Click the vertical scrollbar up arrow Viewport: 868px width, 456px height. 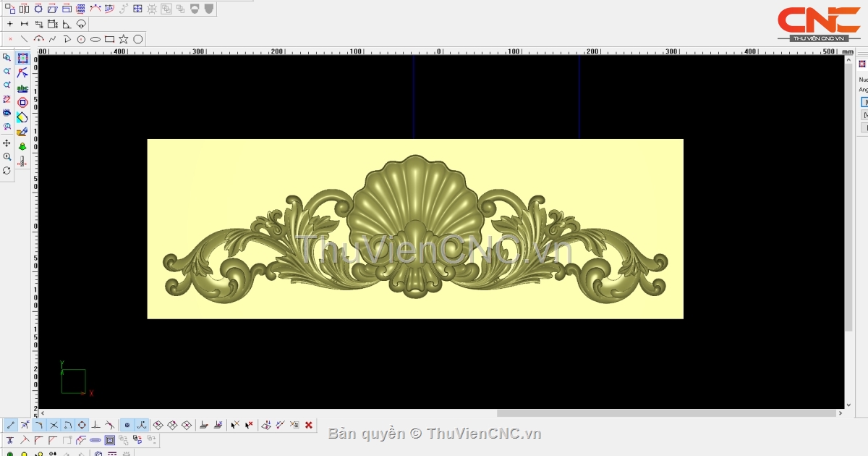(848, 59)
